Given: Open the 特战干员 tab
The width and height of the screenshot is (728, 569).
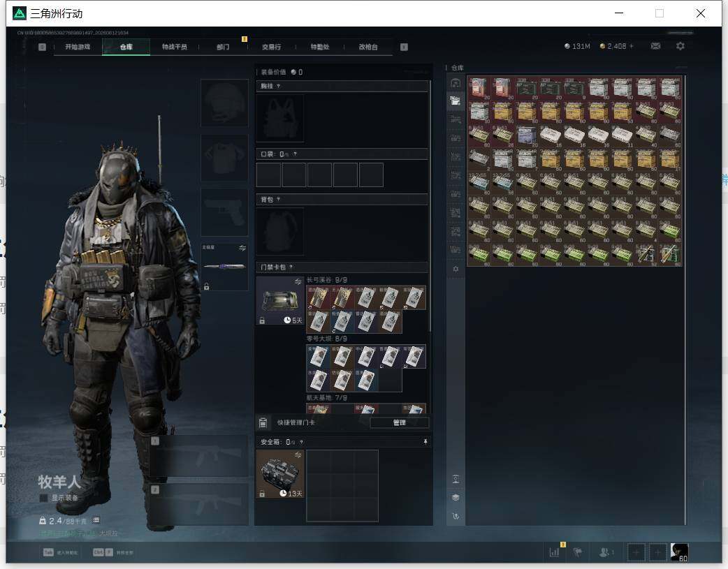Looking at the screenshot, I should [175, 47].
